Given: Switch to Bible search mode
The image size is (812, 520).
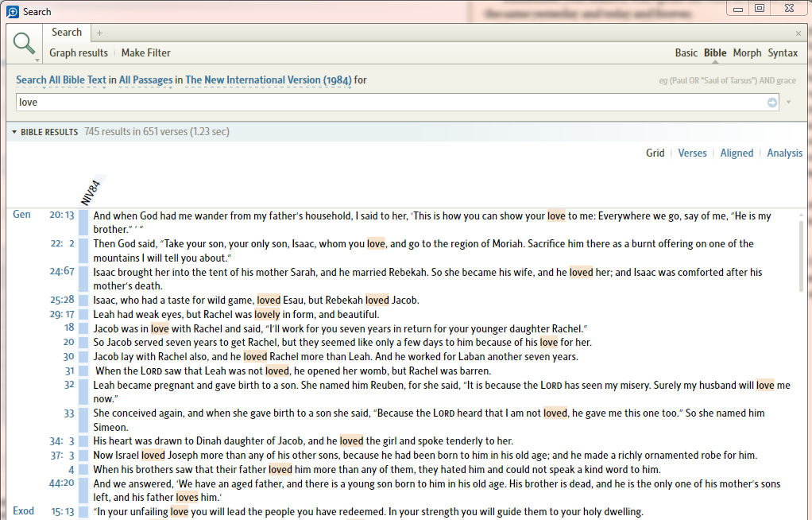Looking at the screenshot, I should pyautogui.click(x=714, y=53).
